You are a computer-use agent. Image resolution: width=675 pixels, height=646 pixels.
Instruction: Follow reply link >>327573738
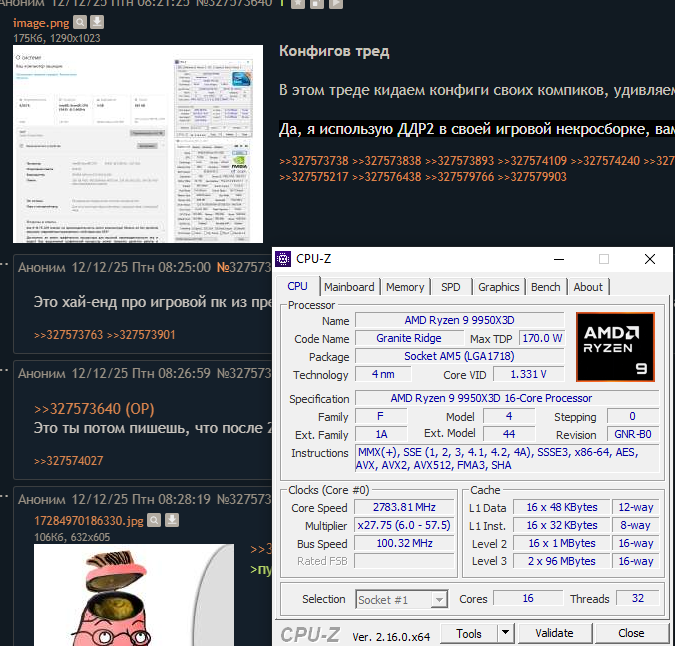(313, 161)
